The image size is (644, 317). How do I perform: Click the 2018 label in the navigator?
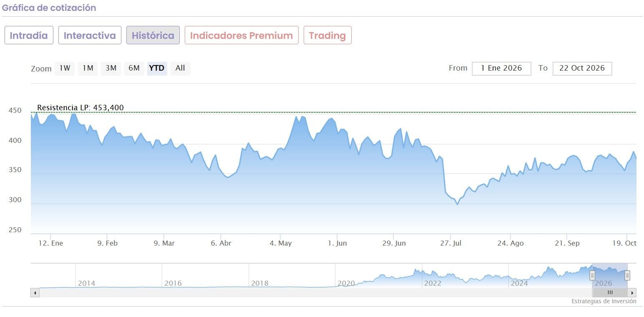(259, 283)
